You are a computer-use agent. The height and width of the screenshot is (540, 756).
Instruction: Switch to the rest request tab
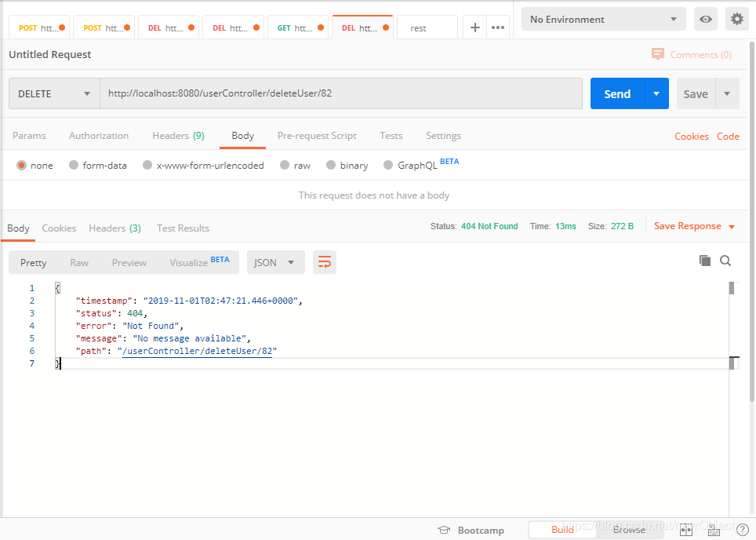[x=427, y=28]
